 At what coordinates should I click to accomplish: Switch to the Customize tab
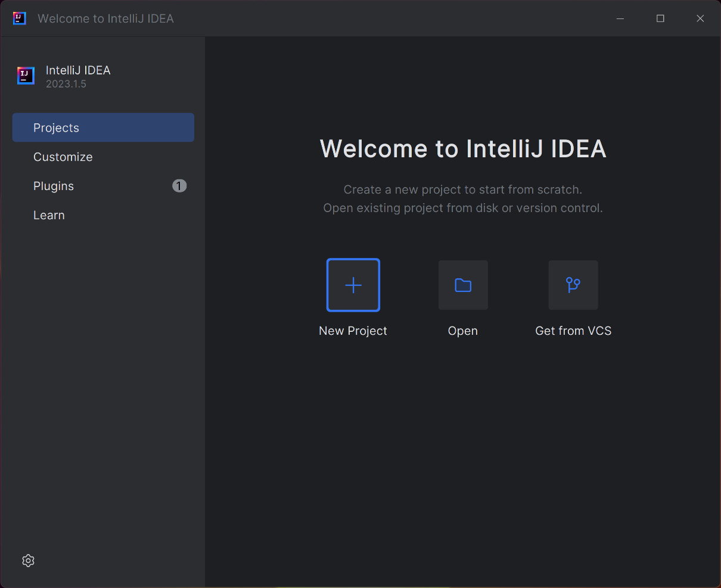point(103,157)
